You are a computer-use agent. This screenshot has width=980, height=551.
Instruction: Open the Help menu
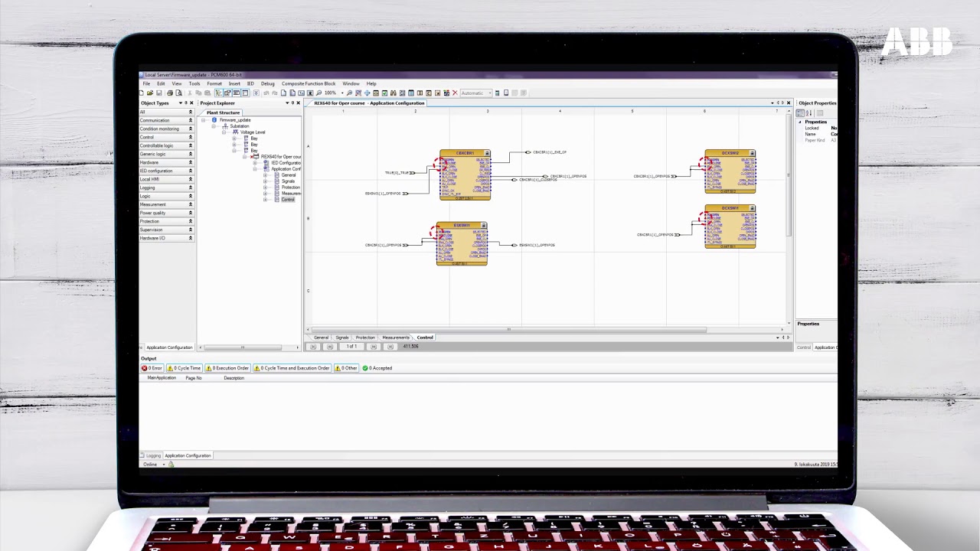coord(371,83)
